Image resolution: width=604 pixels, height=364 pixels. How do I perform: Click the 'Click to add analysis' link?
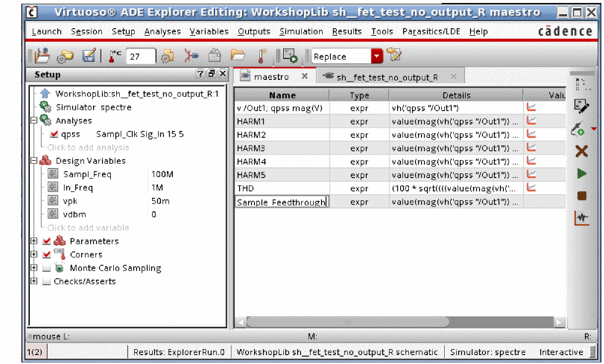(88, 147)
